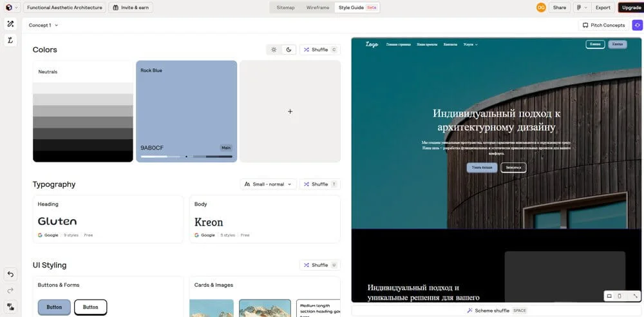644x317 pixels.
Task: Click the redo arrow icon
Action: coord(11,291)
